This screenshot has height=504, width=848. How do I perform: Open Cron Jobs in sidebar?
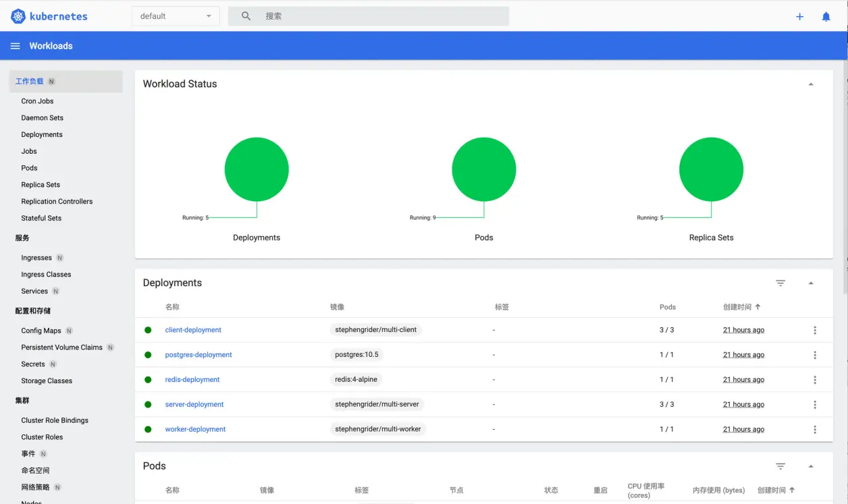pos(37,101)
